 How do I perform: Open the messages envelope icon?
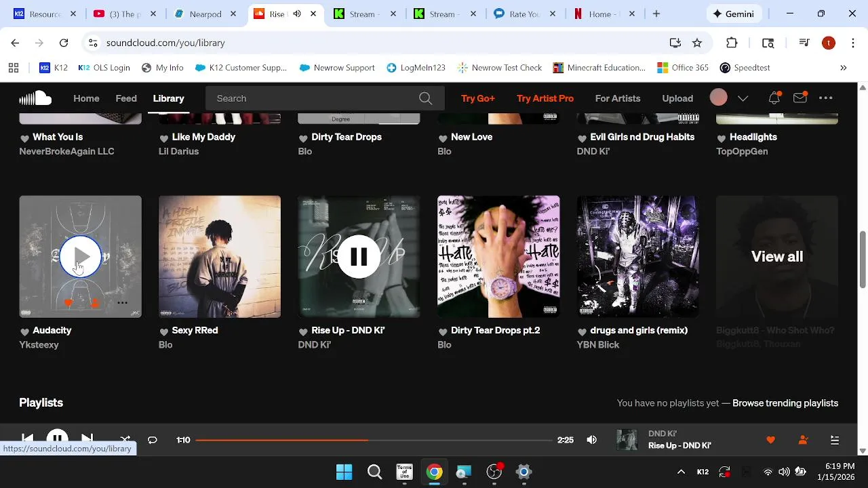800,98
